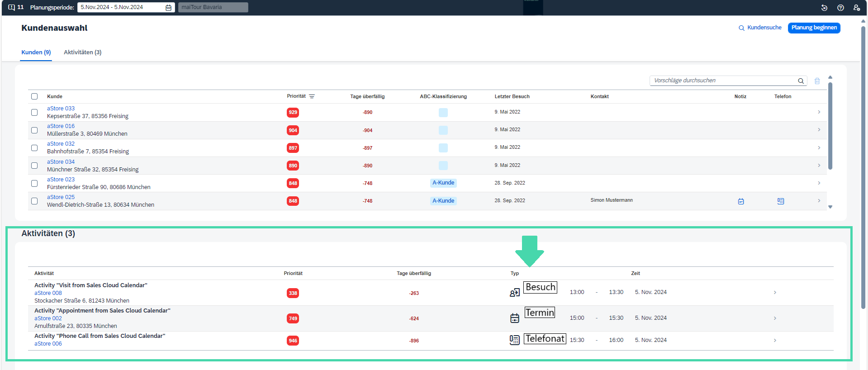This screenshot has width=868, height=370.
Task: Open aStore 002 link in Aktivitäten
Action: [48, 318]
